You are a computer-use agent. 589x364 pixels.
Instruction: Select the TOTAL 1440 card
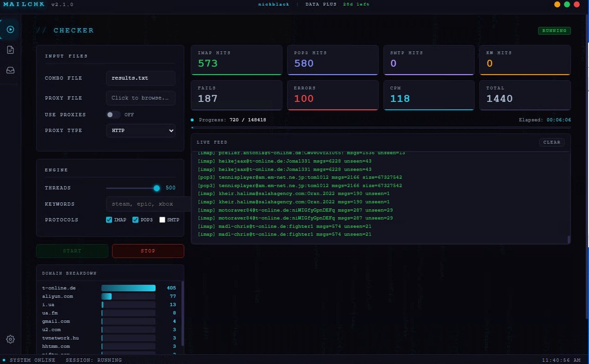click(x=525, y=95)
